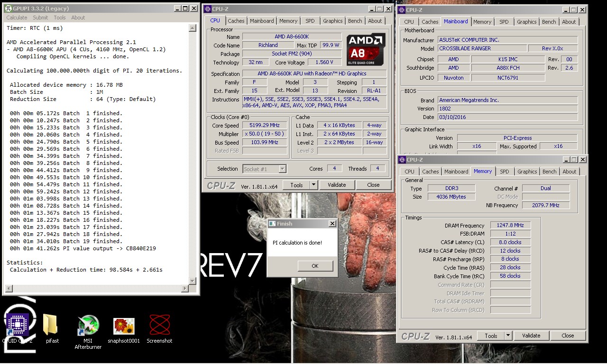The image size is (607, 364).
Task: Click the AMD A8 processor logo
Action: point(366,49)
